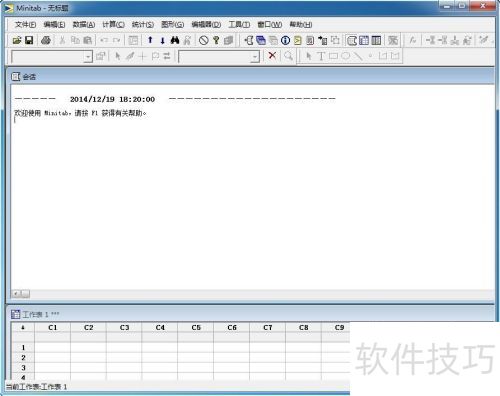500x396 pixels.
Task: Open the 编辑器(D) menu
Action: pos(206,24)
